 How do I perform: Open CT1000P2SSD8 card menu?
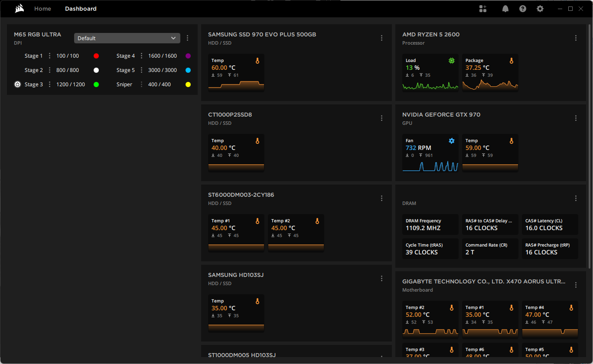[381, 118]
